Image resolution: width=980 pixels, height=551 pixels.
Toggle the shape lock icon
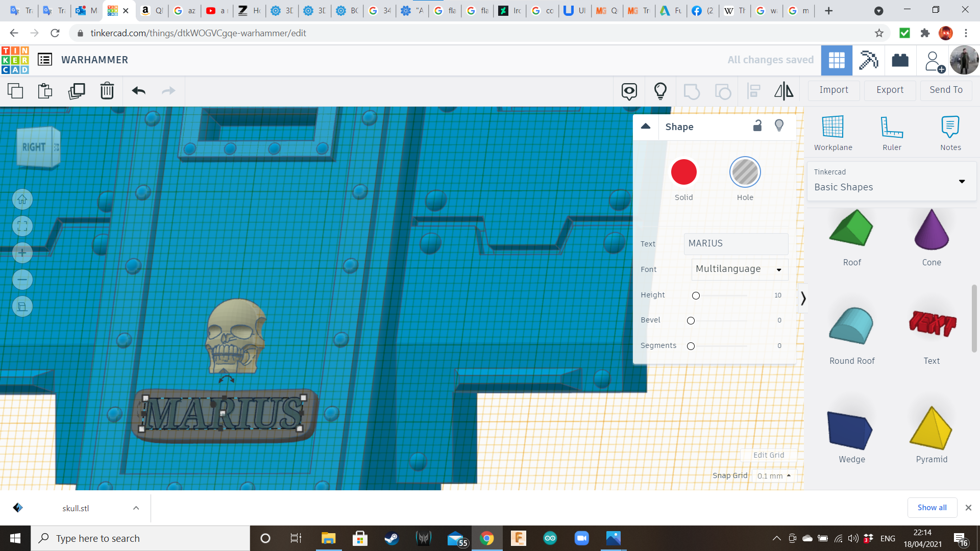click(757, 126)
